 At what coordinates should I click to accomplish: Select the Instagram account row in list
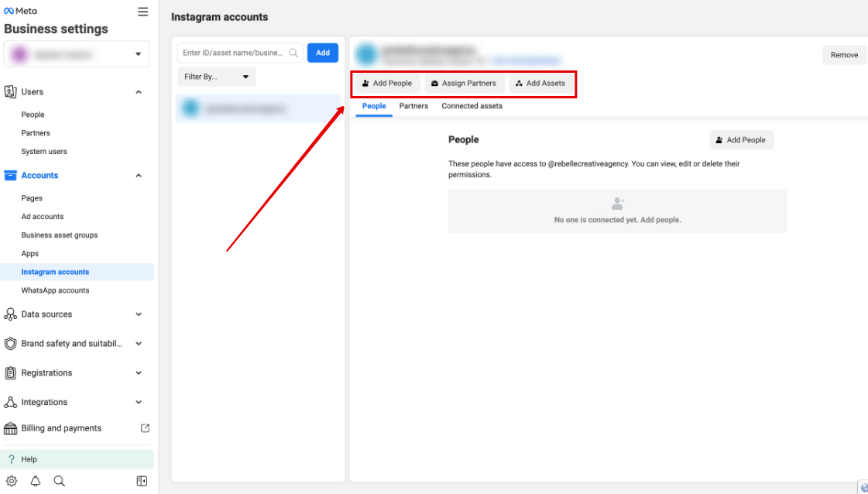[x=258, y=108]
